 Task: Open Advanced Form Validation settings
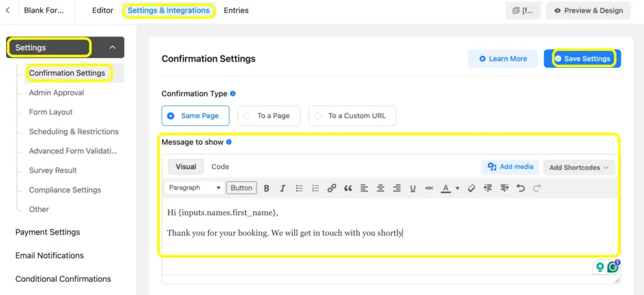tap(73, 151)
